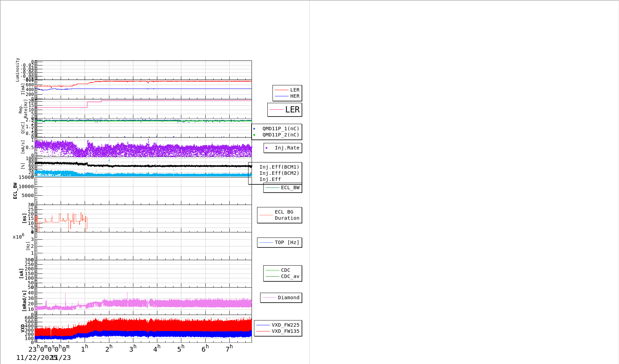Click the green QMD11P_2(nC) legend marker
This screenshot has width=619, height=364.
254,135
